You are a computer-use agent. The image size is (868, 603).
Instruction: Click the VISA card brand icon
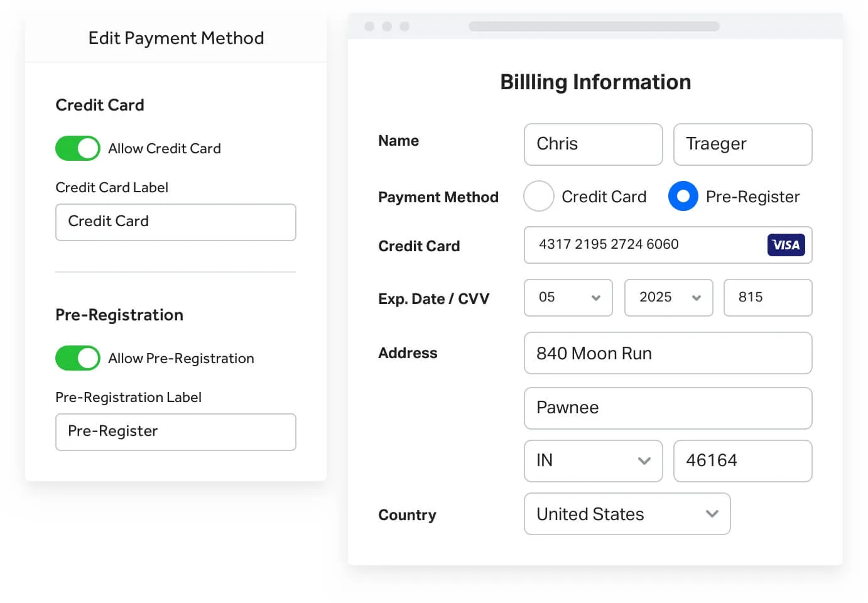click(x=786, y=245)
